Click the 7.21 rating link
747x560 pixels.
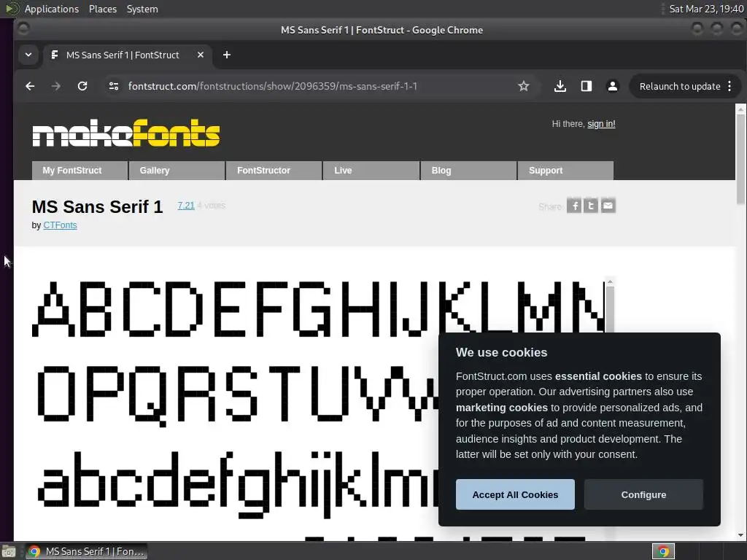[186, 205]
